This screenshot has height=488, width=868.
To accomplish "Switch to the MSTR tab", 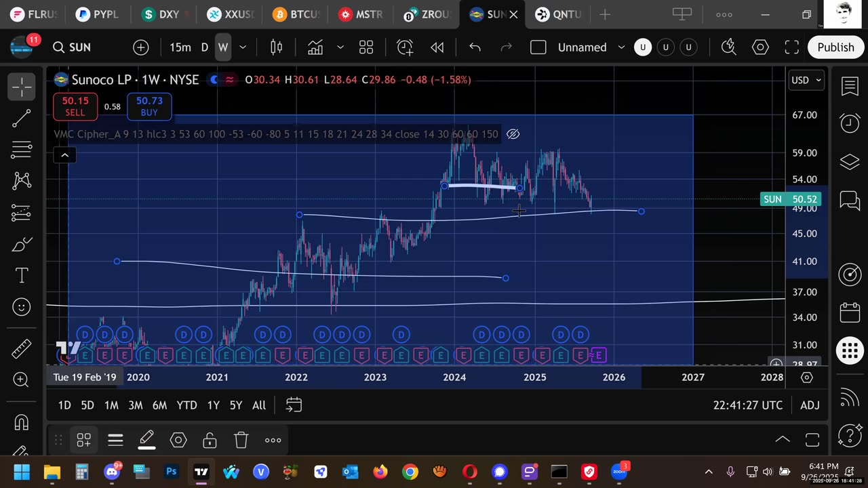I will (361, 14).
